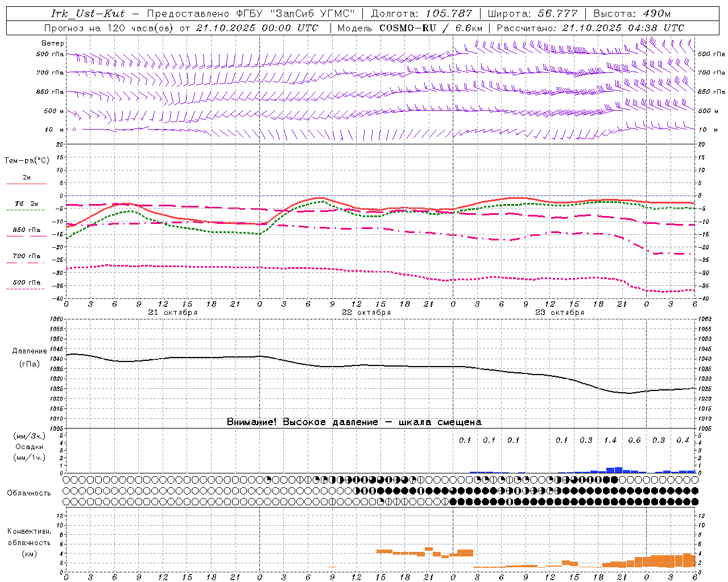Click the Конвективн. label of convective cloud panel

(x=29, y=531)
